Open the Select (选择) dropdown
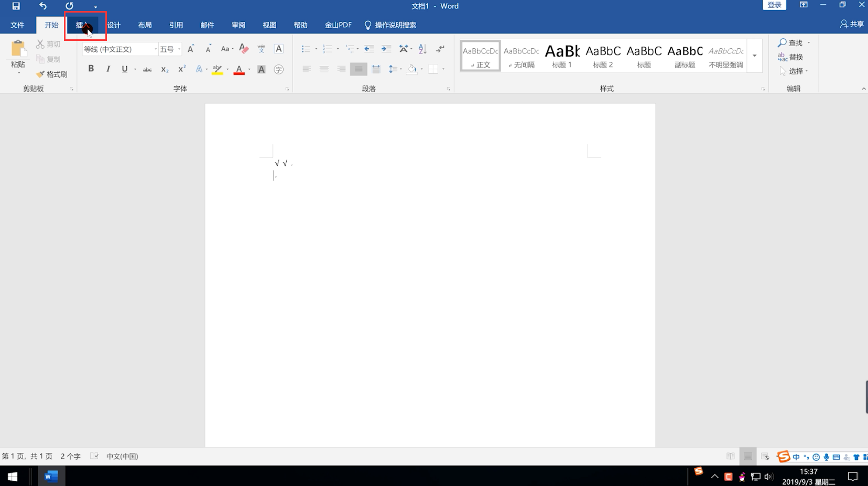The width and height of the screenshot is (868, 486). tap(794, 71)
